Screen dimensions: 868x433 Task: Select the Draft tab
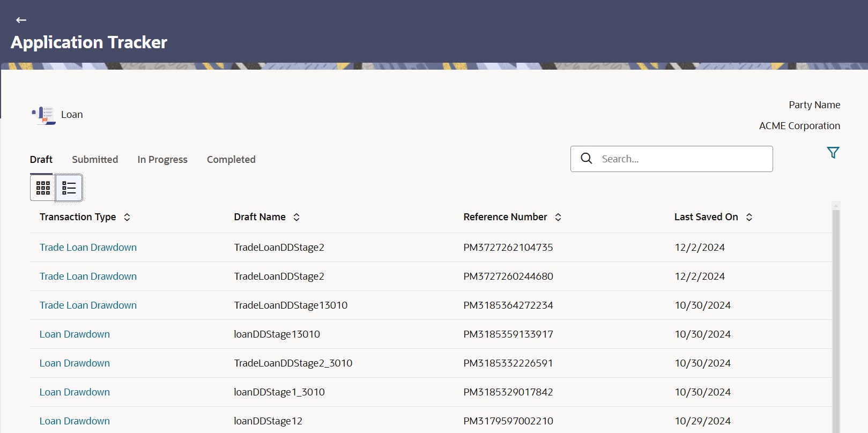[x=41, y=160]
